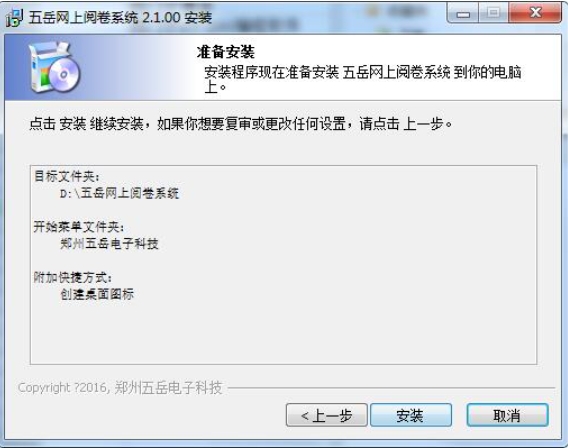Click the greyed-out maximize button
The image size is (568, 448).
coord(493,14)
